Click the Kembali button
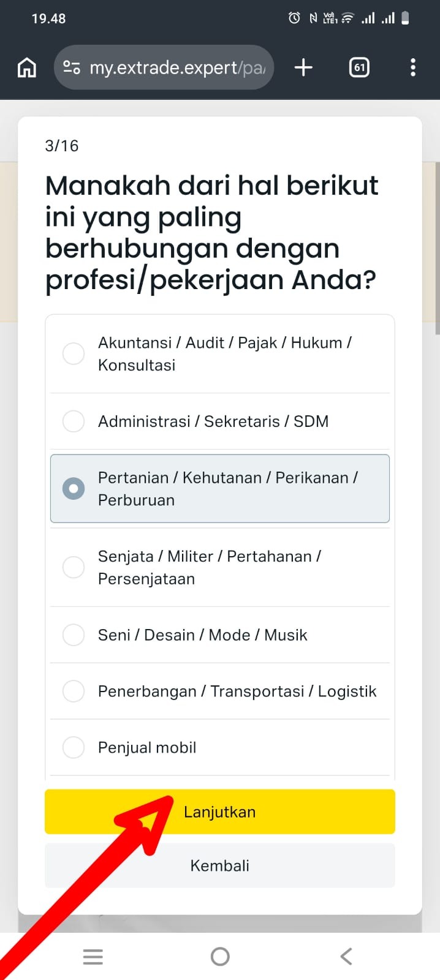This screenshot has width=440, height=980. (219, 865)
